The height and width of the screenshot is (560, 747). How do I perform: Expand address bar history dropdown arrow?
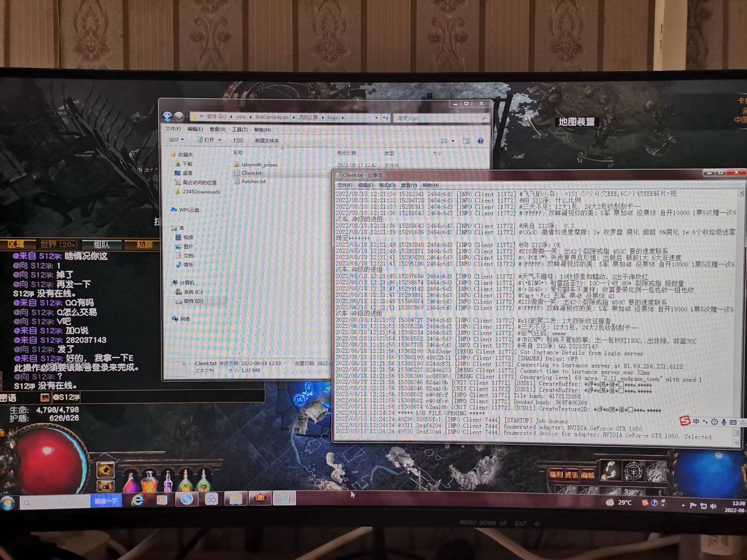coord(376,118)
